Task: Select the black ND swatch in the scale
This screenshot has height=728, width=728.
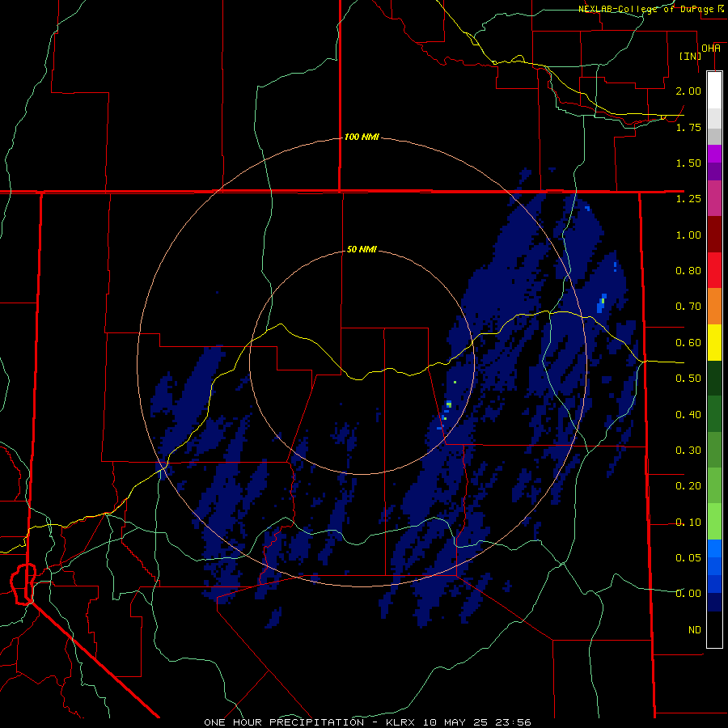Action: coord(714,629)
